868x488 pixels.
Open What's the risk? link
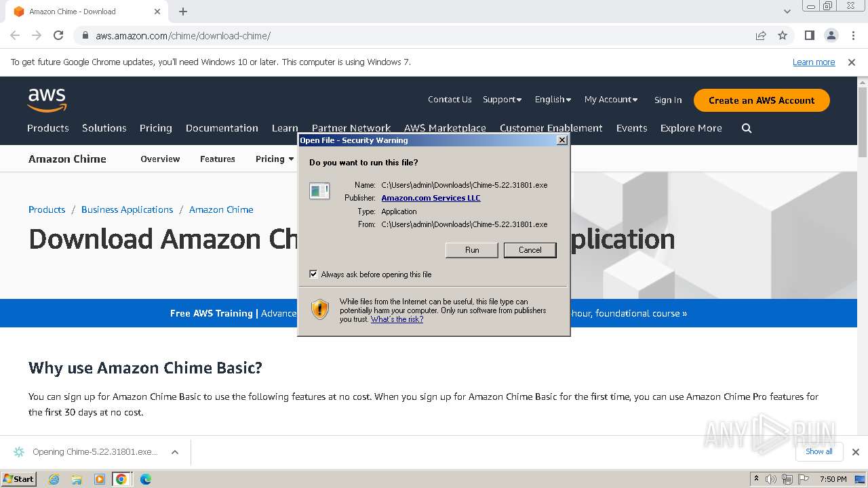click(397, 319)
